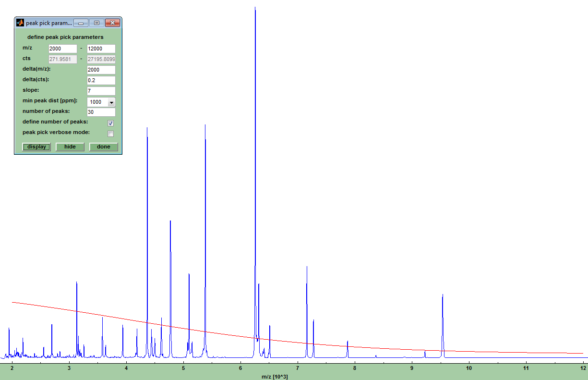Select the m/z upper limit field (12000)
Image resolution: width=588 pixels, height=380 pixels.
tap(101, 49)
